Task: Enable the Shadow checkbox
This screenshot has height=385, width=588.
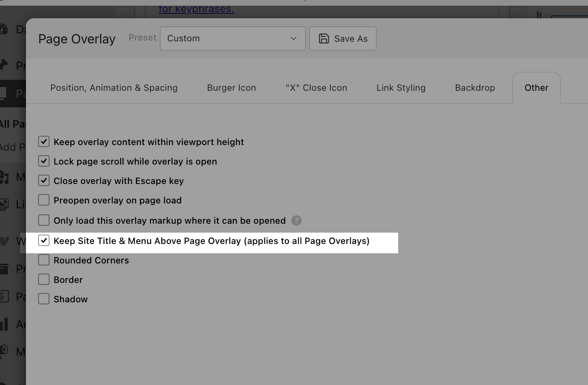Action: pyautogui.click(x=44, y=299)
